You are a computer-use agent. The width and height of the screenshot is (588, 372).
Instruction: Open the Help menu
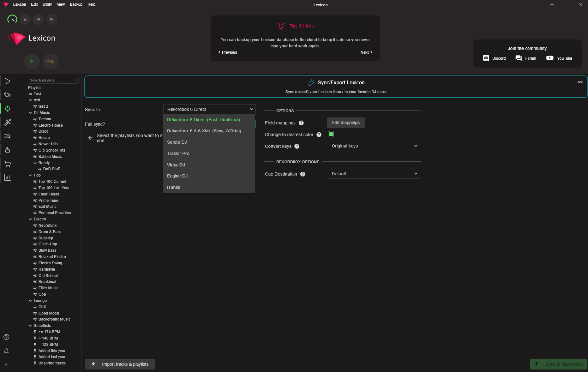[x=91, y=4]
